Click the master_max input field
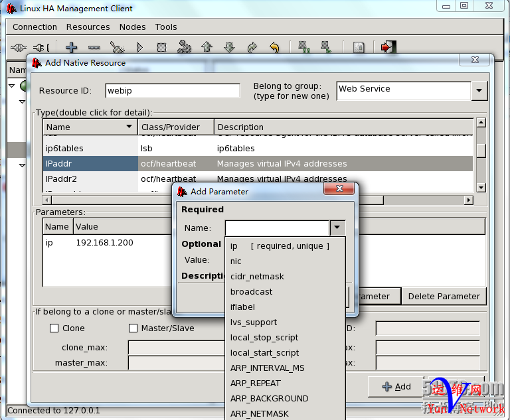 click(176, 363)
